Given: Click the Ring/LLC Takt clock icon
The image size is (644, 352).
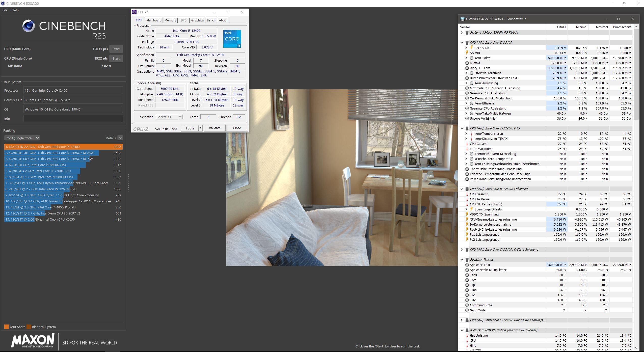Looking at the screenshot, I should coord(467,68).
